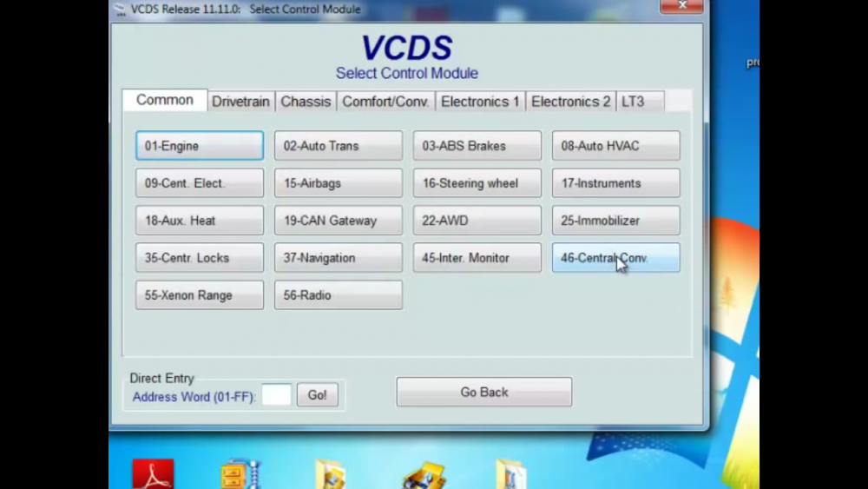Switch to Comfort/Conv. tab
Image resolution: width=868 pixels, height=489 pixels.
click(386, 102)
